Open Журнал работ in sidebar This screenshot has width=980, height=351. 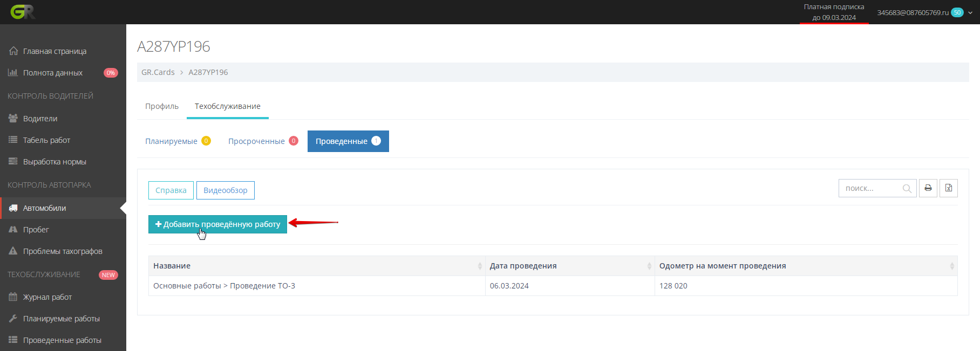(x=47, y=297)
